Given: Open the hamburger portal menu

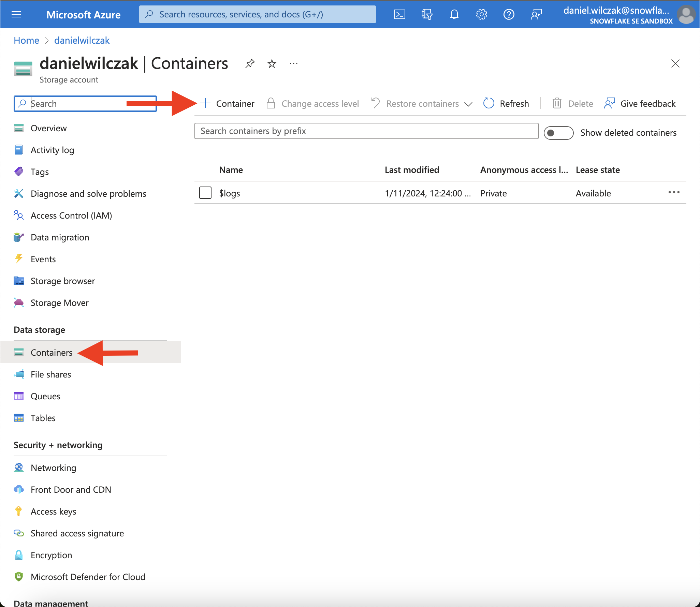Looking at the screenshot, I should coord(16,14).
